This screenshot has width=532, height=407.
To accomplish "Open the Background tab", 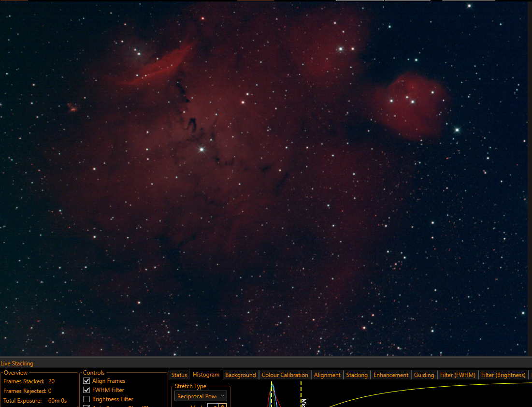I will [241, 375].
